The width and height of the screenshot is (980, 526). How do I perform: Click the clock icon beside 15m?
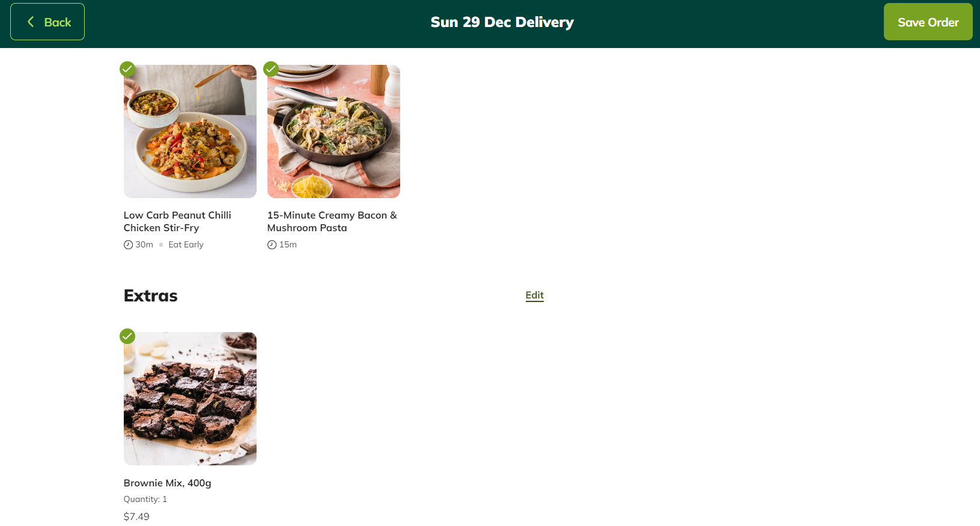[272, 244]
